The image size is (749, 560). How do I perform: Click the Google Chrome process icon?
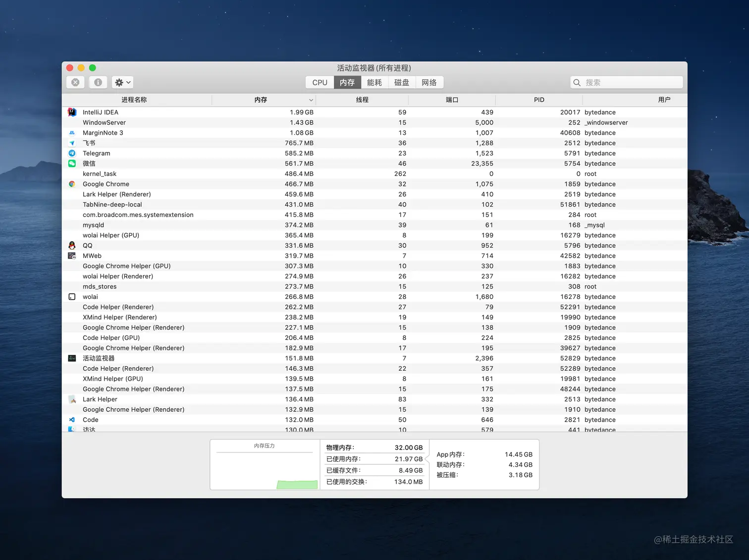(72, 184)
